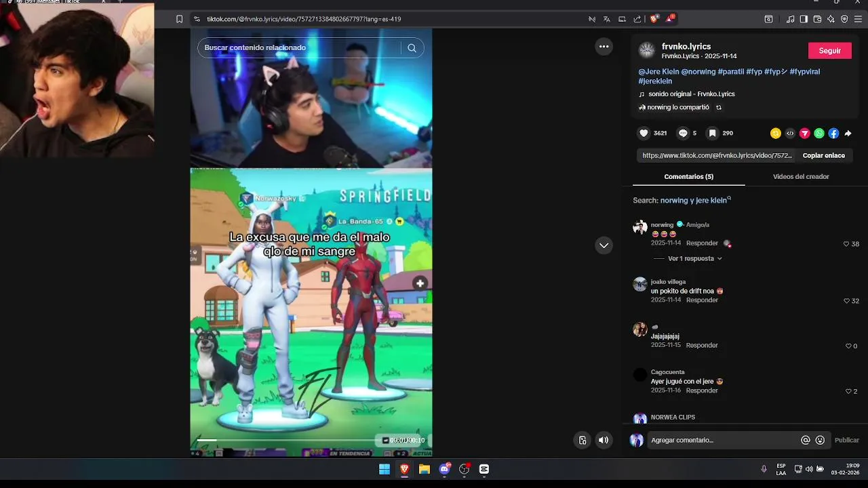The image size is (868, 488).
Task: Open the Brave VPN shield icon
Action: (844, 19)
